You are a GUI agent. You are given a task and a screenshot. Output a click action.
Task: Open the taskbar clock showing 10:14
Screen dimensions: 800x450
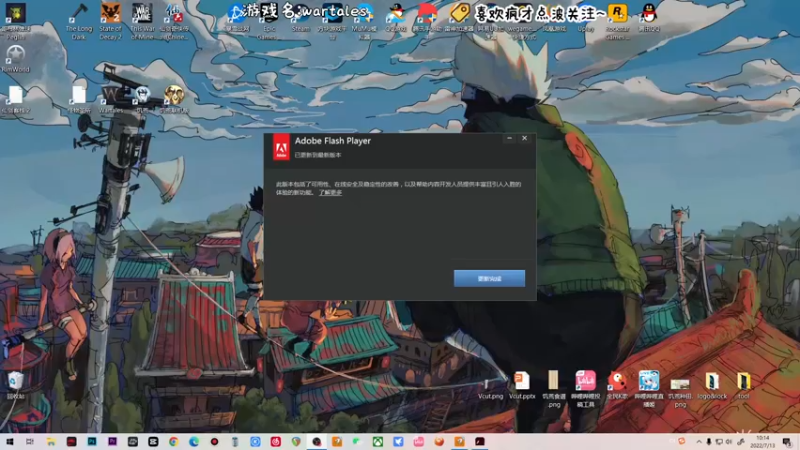point(763,442)
